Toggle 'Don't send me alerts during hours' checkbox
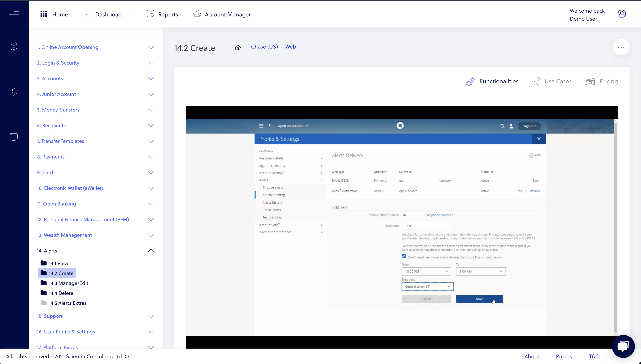Screen dimensions: 641x364 tap(404, 257)
